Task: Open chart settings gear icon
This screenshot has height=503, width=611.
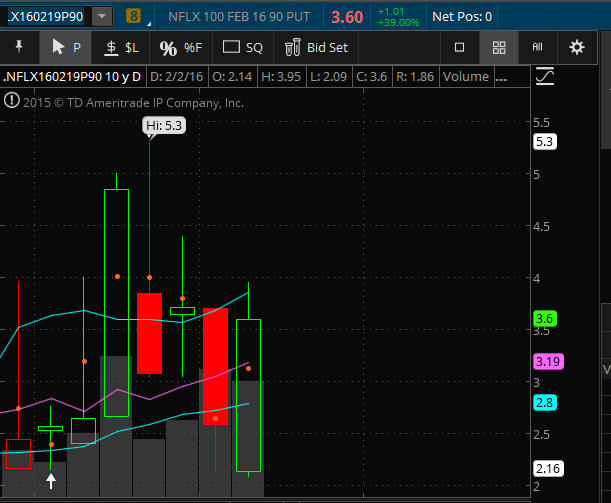Action: point(576,47)
